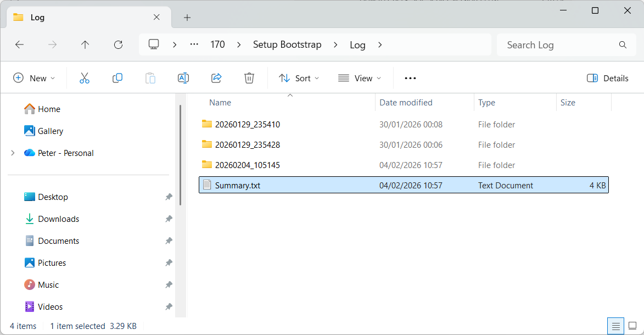Add a new tab with plus button

pyautogui.click(x=187, y=18)
